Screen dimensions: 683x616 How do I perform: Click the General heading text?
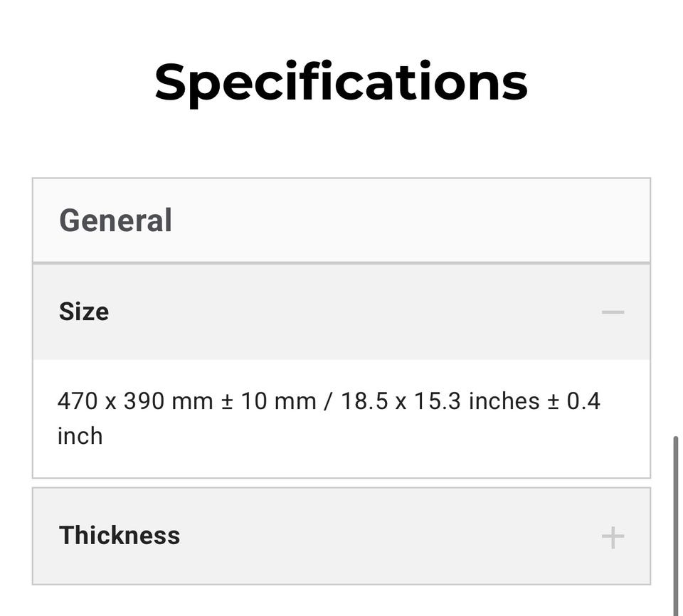115,221
